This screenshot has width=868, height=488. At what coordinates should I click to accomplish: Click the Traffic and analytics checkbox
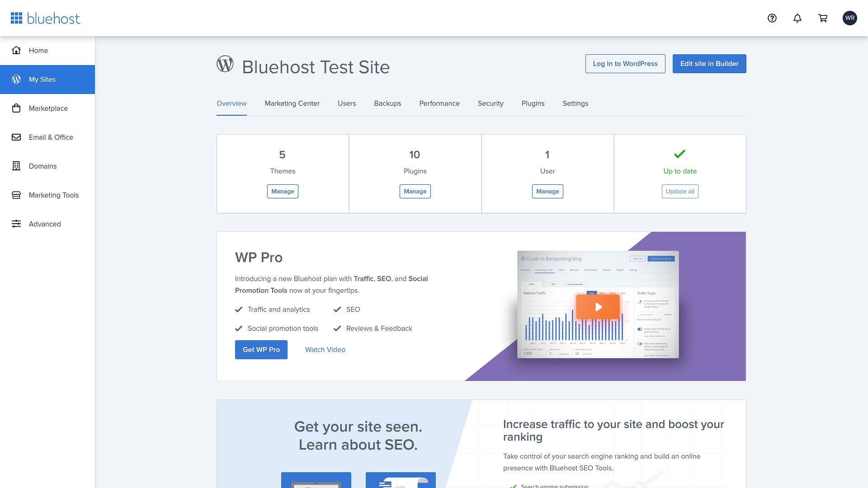(x=238, y=309)
